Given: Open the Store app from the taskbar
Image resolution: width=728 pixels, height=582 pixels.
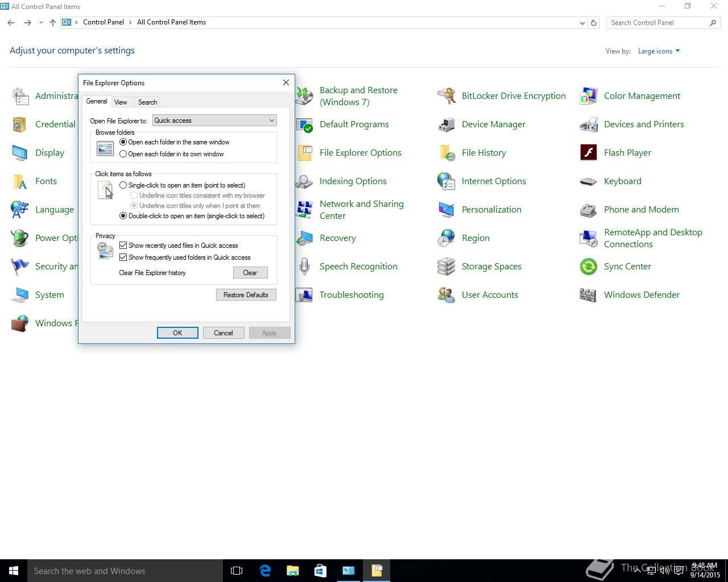Looking at the screenshot, I should [320, 571].
